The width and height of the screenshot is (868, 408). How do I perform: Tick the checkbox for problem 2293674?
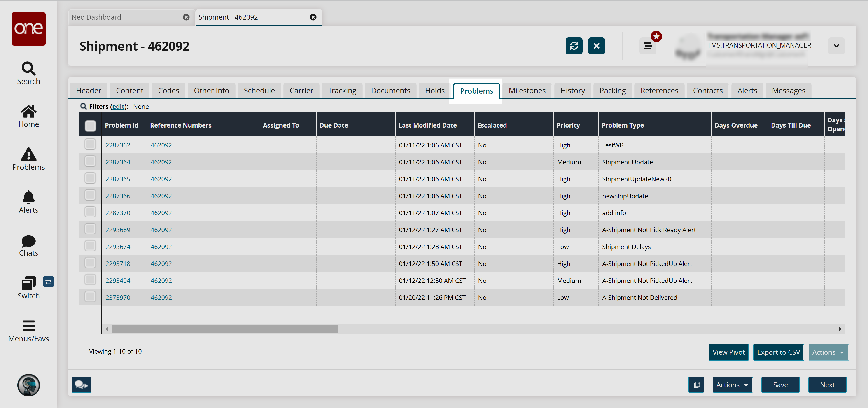click(x=90, y=246)
